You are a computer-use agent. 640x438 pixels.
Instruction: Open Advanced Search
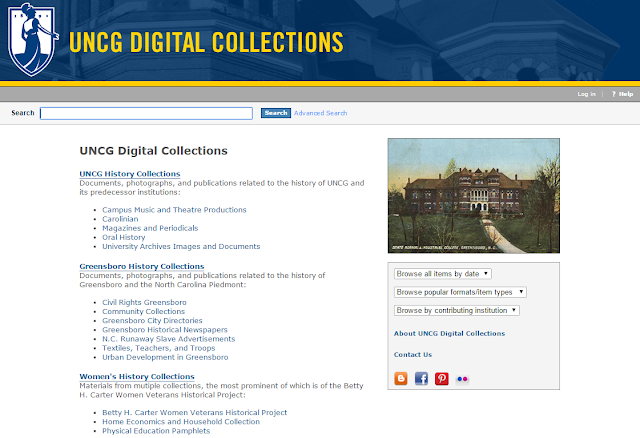click(320, 113)
